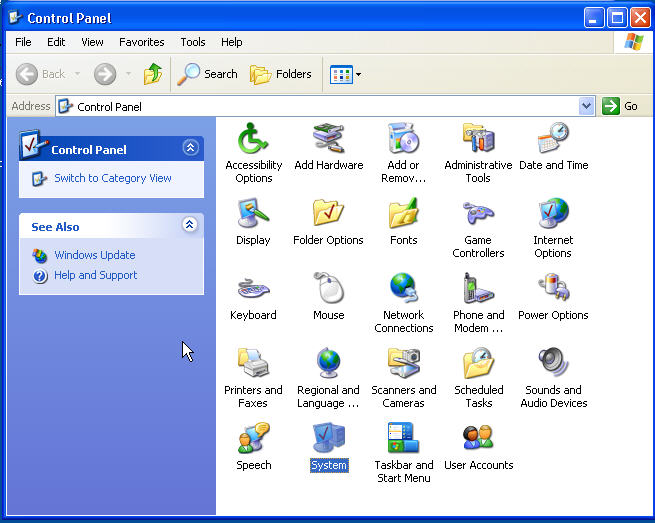Select the Scanners and Cameras icon
Image resolution: width=655 pixels, height=523 pixels.
[x=403, y=363]
